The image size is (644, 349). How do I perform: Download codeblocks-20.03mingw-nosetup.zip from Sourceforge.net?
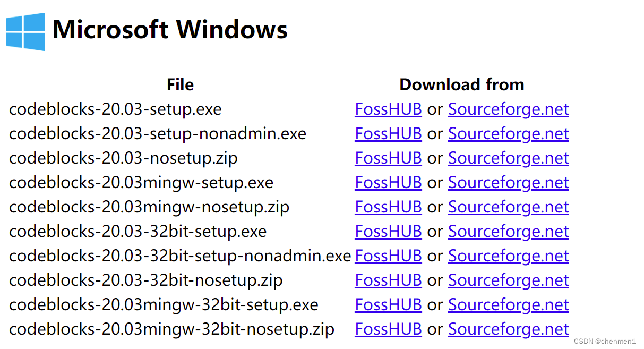click(508, 207)
